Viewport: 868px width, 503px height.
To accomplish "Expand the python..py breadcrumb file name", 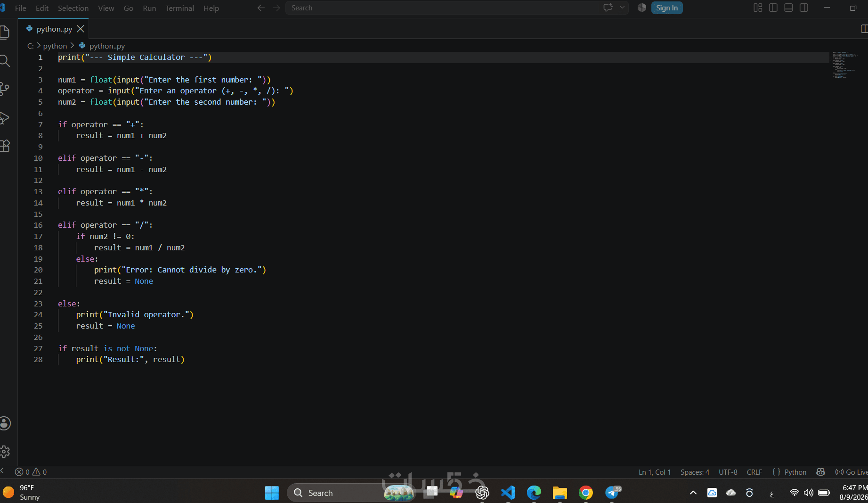I will (x=107, y=46).
